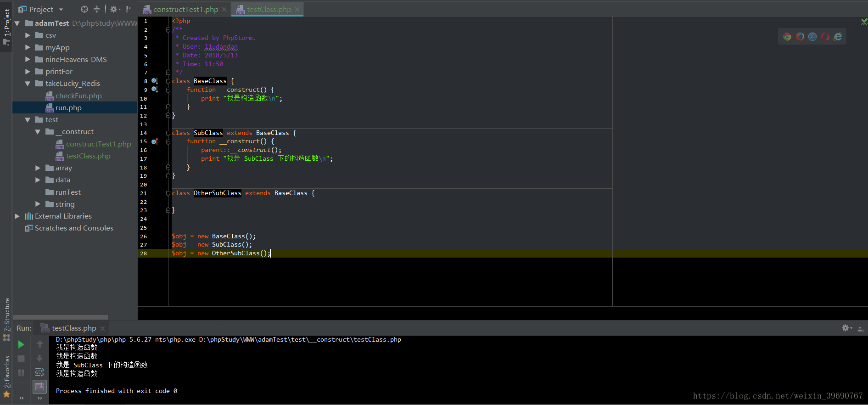Open the Project panel settings gear
The height and width of the screenshot is (405, 868).
coord(115,9)
